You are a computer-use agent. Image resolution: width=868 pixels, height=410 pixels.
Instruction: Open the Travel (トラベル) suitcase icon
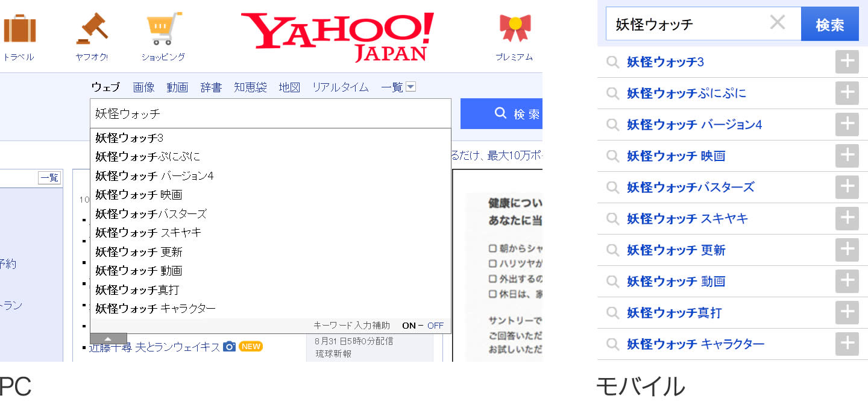[20, 28]
